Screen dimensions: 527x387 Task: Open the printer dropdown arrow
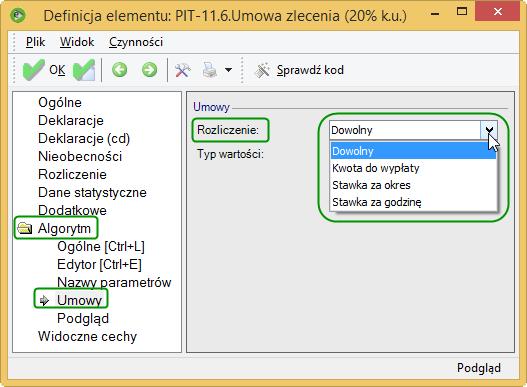[x=228, y=70]
